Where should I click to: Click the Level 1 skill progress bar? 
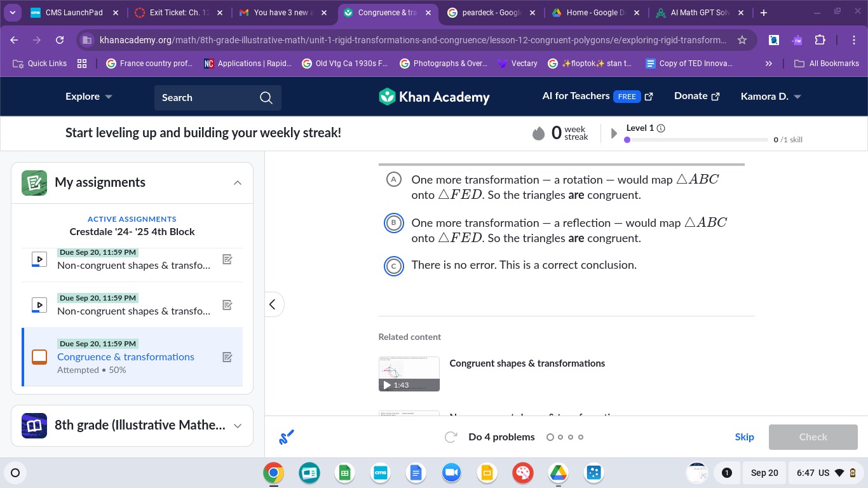[696, 140]
